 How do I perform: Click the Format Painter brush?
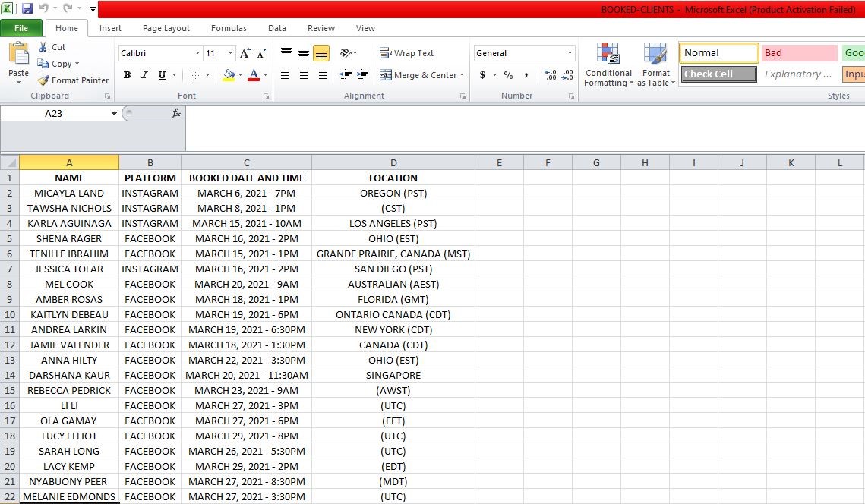pos(43,80)
